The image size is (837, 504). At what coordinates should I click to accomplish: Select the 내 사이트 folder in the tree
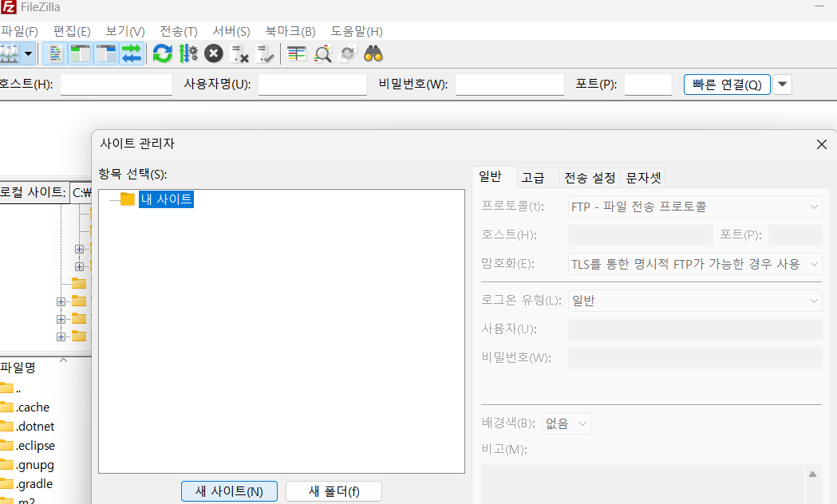pyautogui.click(x=166, y=199)
